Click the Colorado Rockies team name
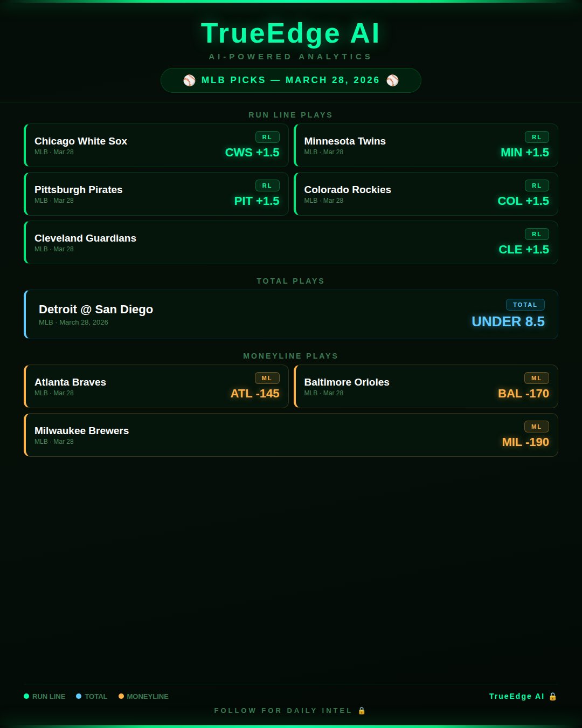Screen dimensions: 582x728 [348, 190]
